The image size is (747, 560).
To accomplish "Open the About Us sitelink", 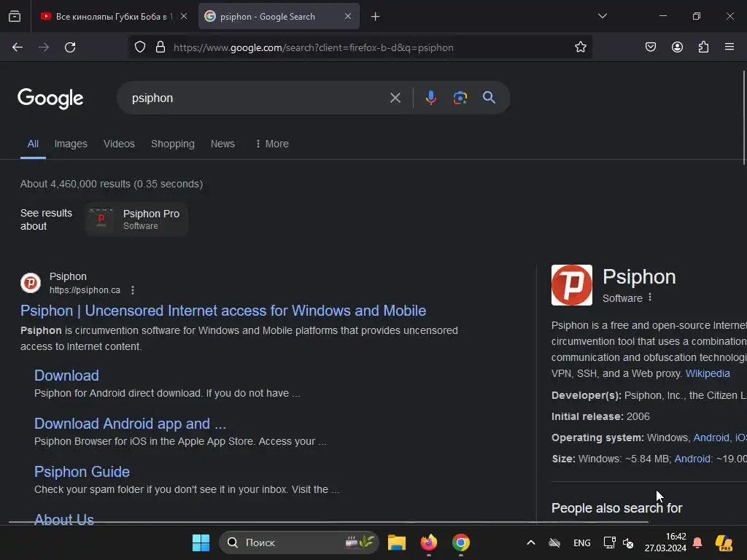I will [x=64, y=518].
